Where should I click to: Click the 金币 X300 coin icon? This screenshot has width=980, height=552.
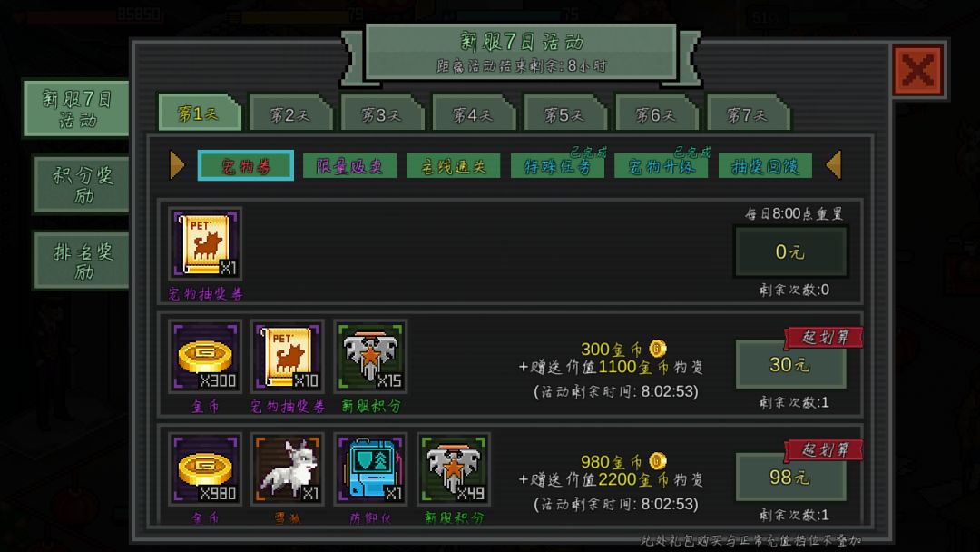point(206,356)
